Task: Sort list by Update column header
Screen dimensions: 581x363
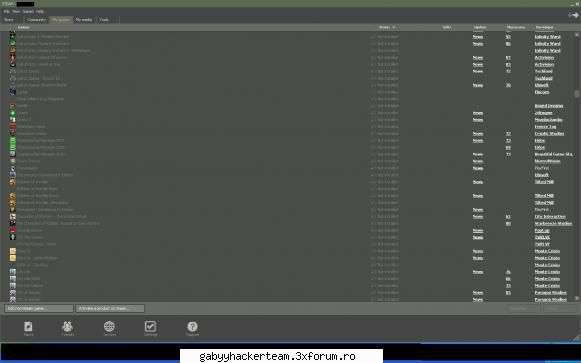Action: 480,27
